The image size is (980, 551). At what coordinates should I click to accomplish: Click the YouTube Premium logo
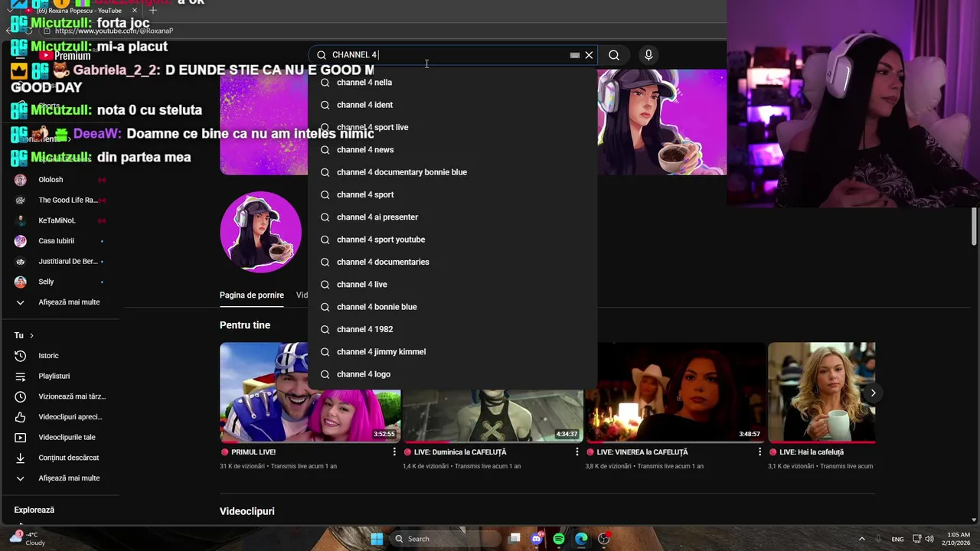pyautogui.click(x=65, y=56)
